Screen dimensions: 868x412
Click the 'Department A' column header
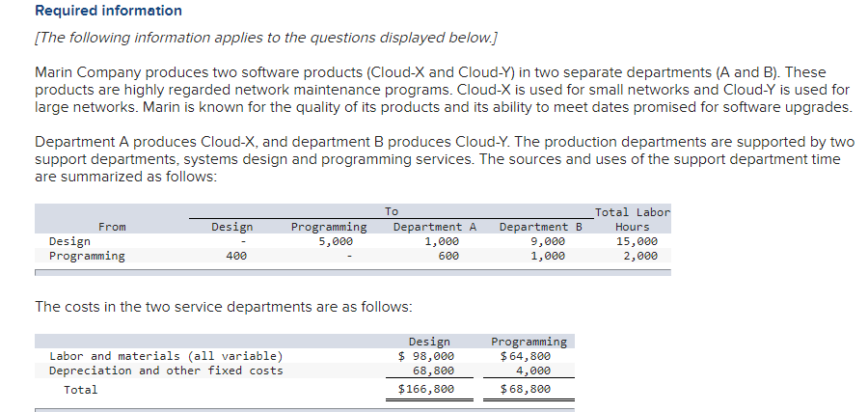[x=435, y=227]
